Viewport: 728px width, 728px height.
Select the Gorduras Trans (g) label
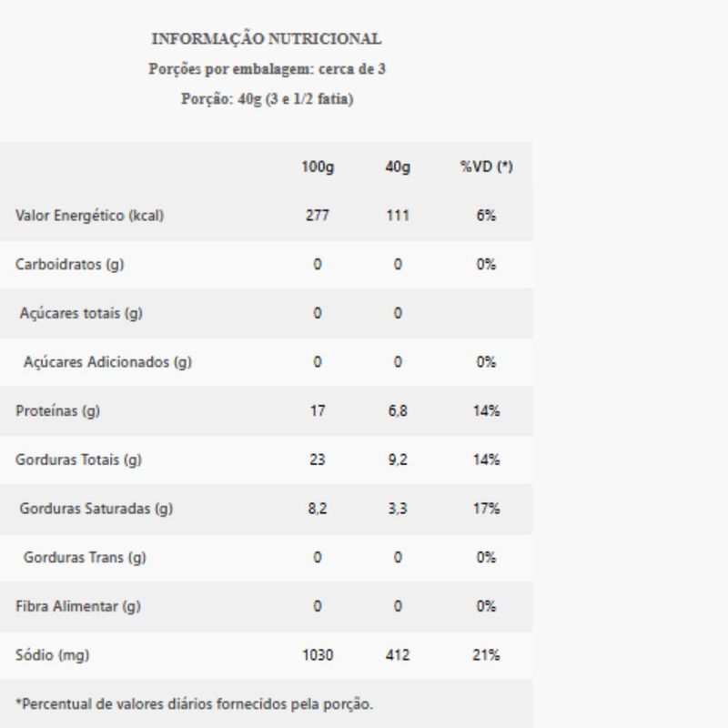[x=85, y=557]
